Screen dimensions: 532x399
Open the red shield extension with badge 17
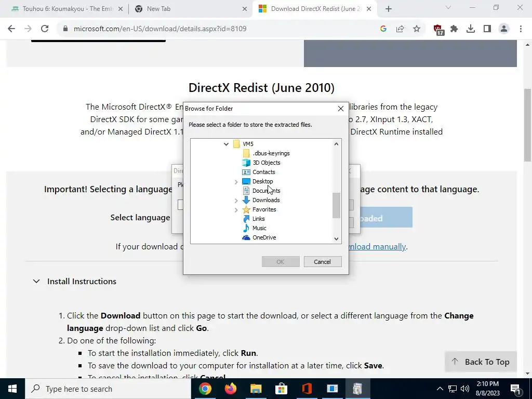tap(438, 30)
